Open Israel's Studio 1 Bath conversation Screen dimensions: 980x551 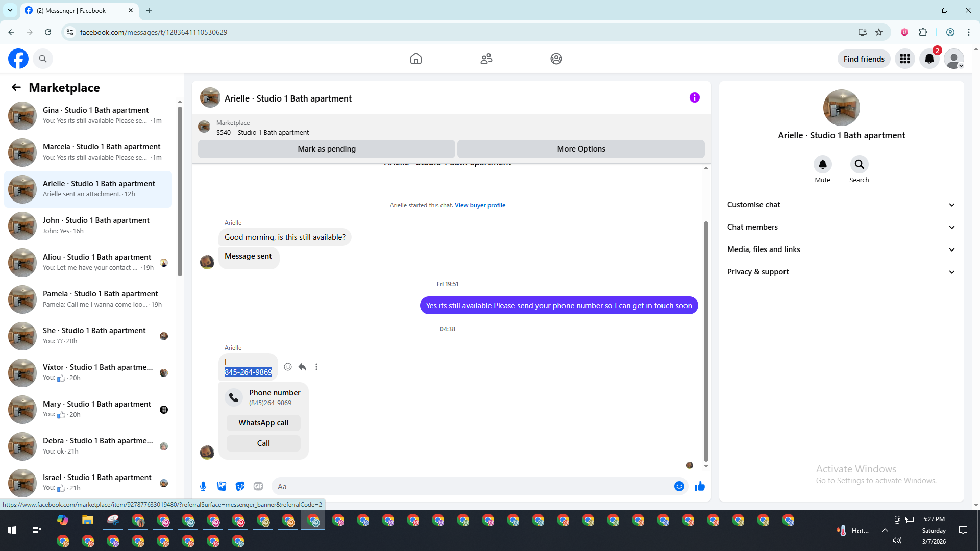(x=88, y=483)
